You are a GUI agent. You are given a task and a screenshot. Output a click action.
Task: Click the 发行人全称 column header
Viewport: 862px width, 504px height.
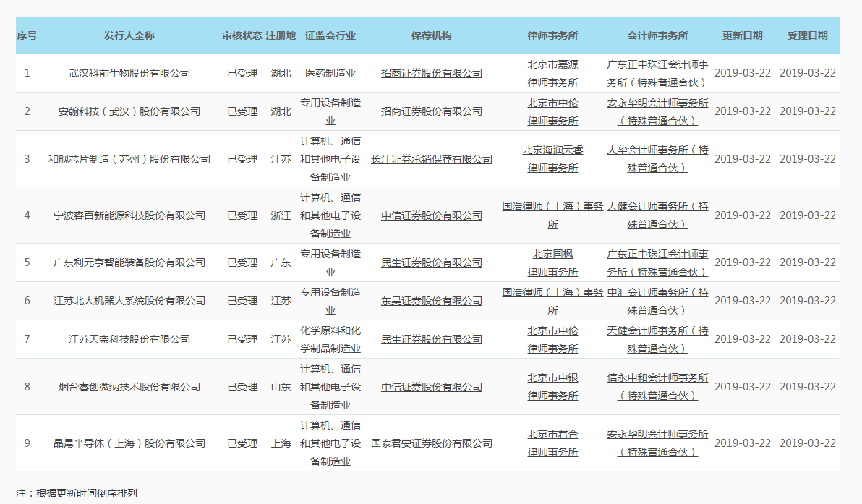[129, 35]
